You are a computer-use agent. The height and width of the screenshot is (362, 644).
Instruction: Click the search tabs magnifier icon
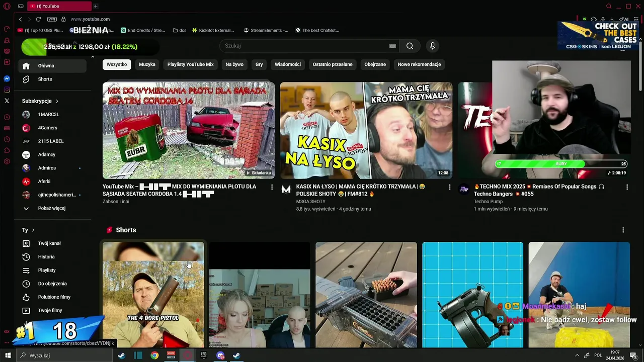(609, 6)
